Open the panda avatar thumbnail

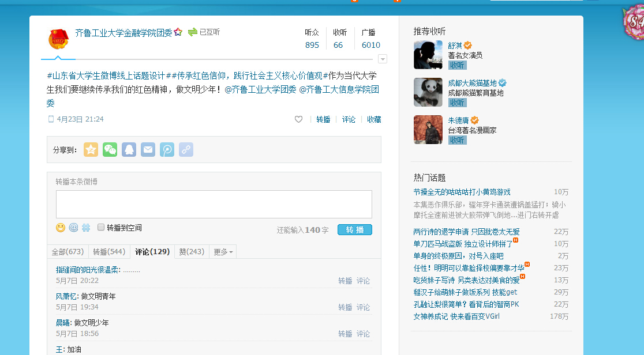(x=428, y=92)
